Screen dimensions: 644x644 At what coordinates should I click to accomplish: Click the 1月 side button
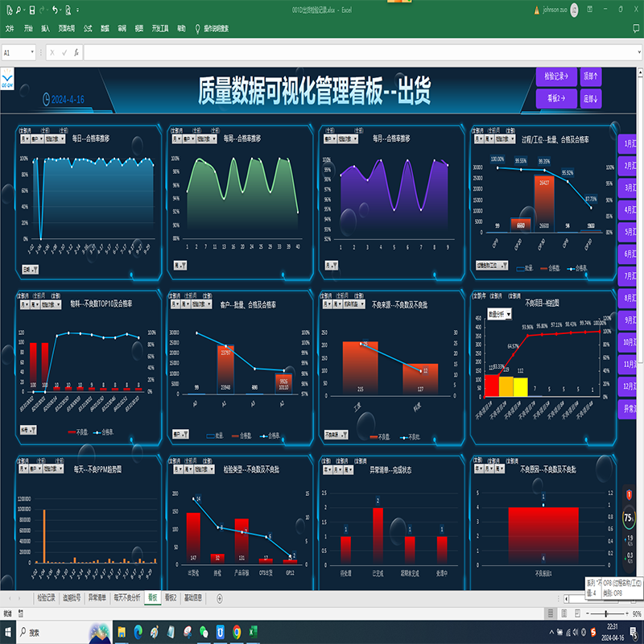pos(628,144)
